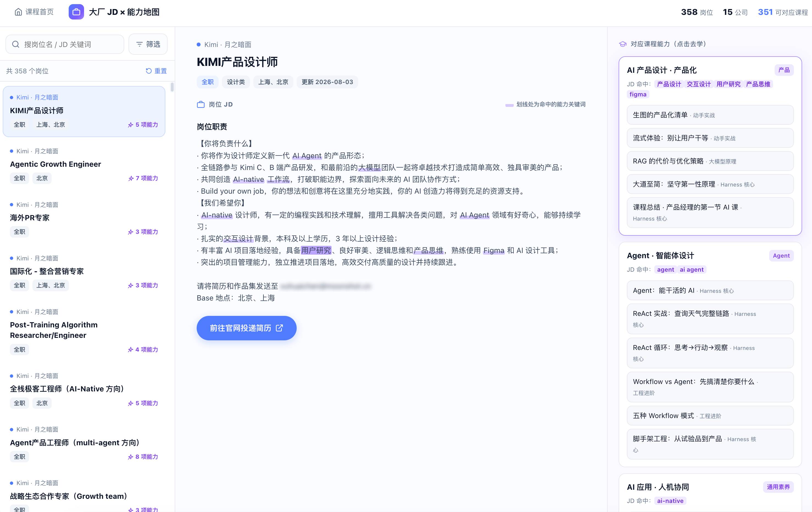812x512 pixels.
Task: Go to 课程首页 link
Action: [34, 12]
